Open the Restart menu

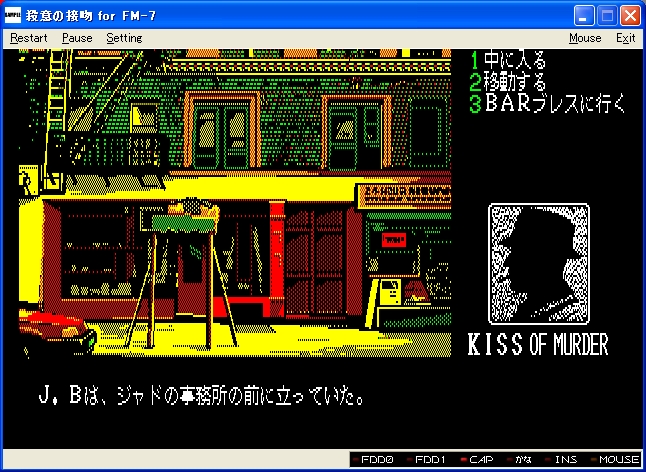click(x=30, y=38)
